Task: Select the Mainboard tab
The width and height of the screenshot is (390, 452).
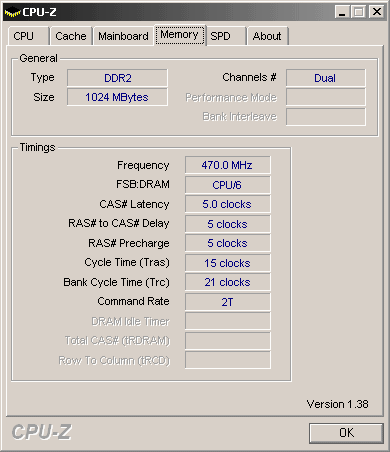Action: [x=123, y=36]
